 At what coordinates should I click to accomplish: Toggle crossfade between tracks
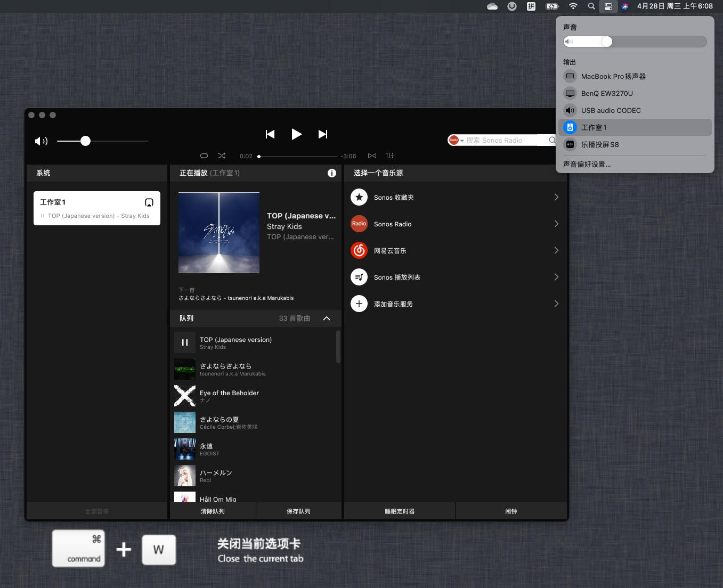click(372, 156)
